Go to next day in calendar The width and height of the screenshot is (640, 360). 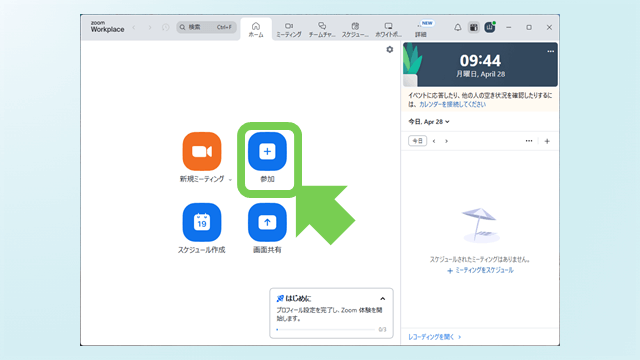tap(447, 141)
